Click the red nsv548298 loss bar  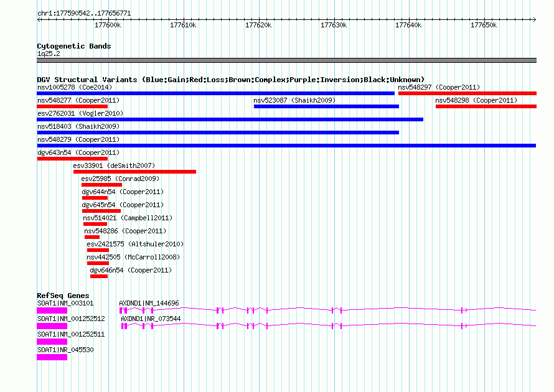(486, 106)
